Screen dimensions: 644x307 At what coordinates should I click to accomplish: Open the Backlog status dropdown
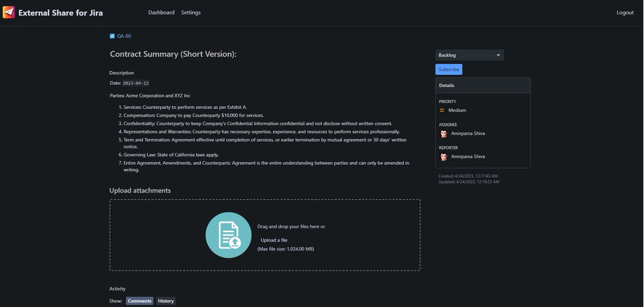point(470,55)
